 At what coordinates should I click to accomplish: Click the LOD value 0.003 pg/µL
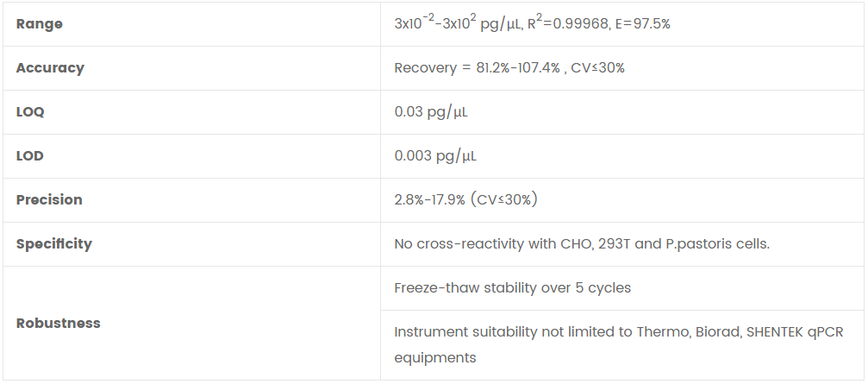click(x=435, y=156)
